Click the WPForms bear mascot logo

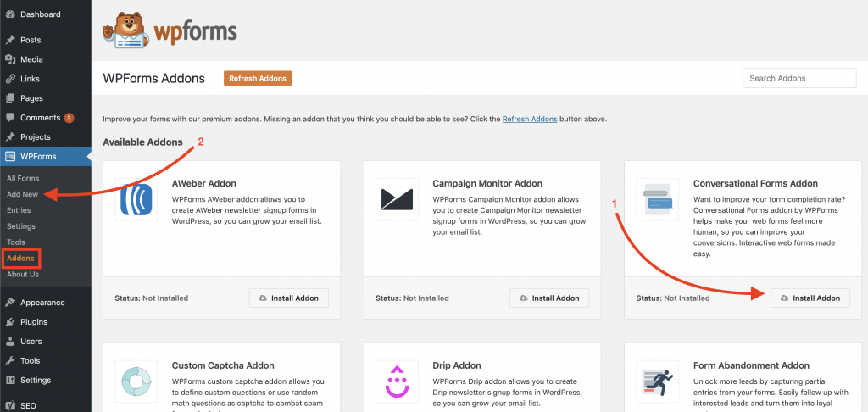click(125, 30)
